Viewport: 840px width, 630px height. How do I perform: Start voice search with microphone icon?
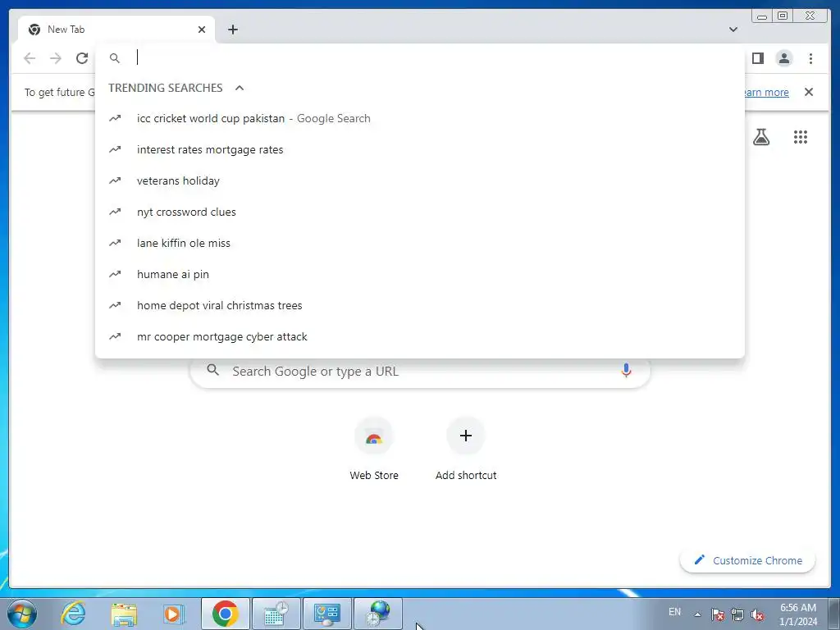tap(626, 371)
